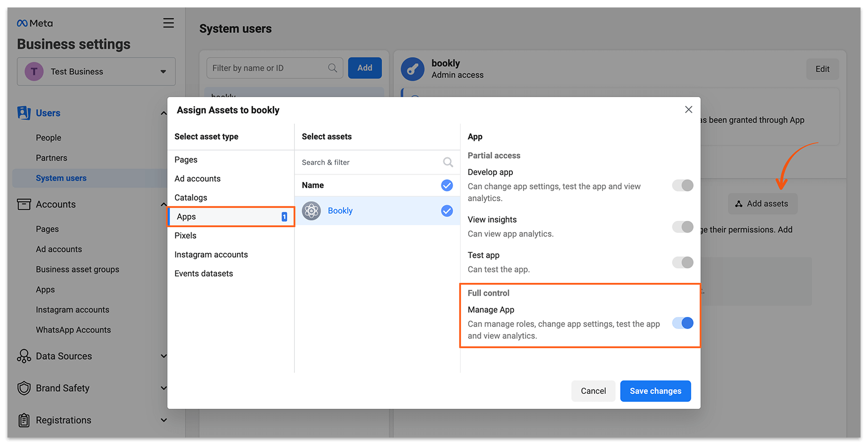Open Partners in sidebar
Viewport: 868px width, 445px height.
pyautogui.click(x=52, y=158)
